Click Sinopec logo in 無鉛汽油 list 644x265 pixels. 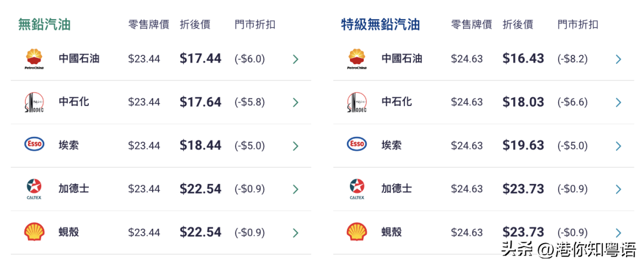pos(35,102)
